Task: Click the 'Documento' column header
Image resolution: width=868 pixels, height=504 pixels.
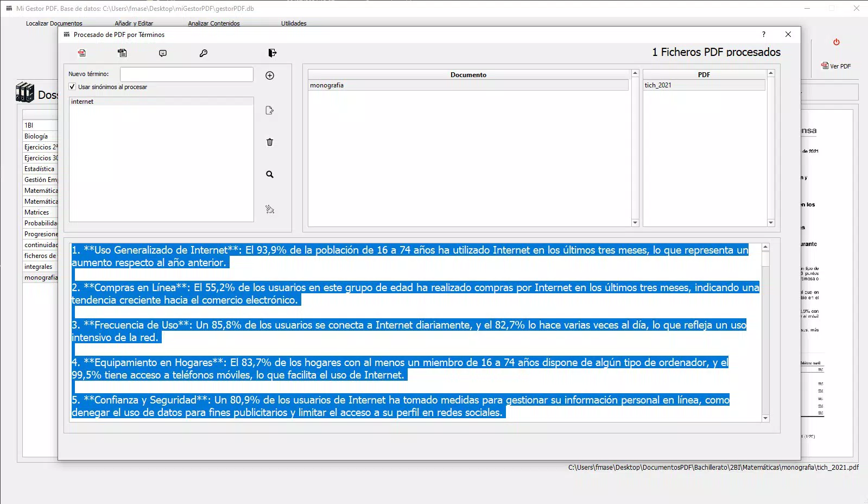Action: point(468,75)
